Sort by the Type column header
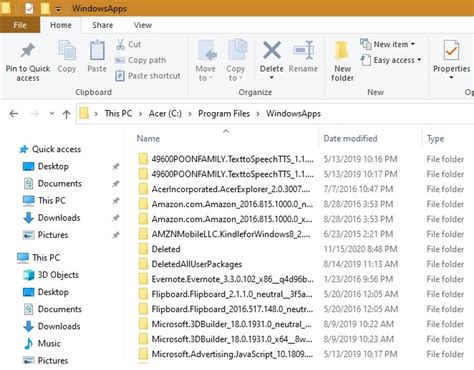Viewport: 474px width, 370px height. [x=435, y=139]
